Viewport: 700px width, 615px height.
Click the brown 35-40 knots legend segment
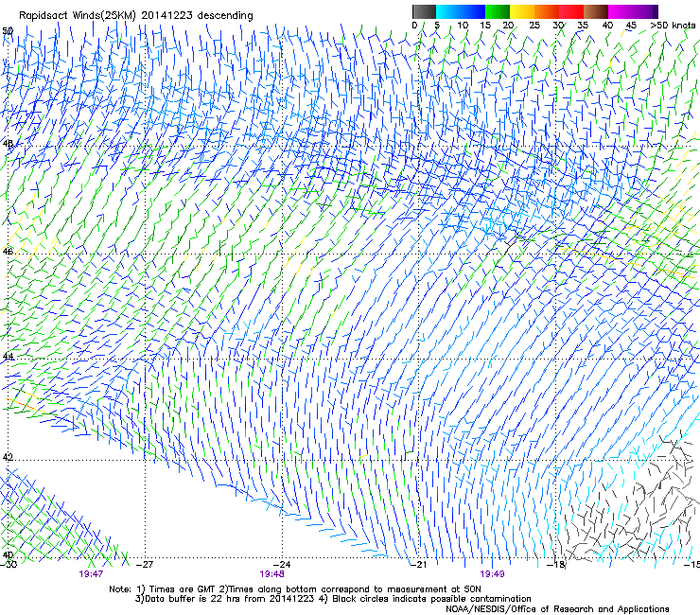[596, 11]
